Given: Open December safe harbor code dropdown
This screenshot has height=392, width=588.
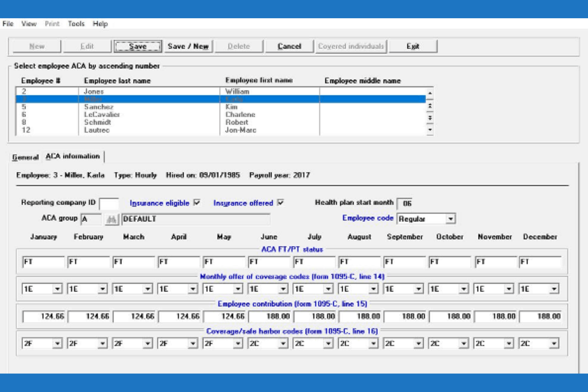Looking at the screenshot, I should [554, 344].
